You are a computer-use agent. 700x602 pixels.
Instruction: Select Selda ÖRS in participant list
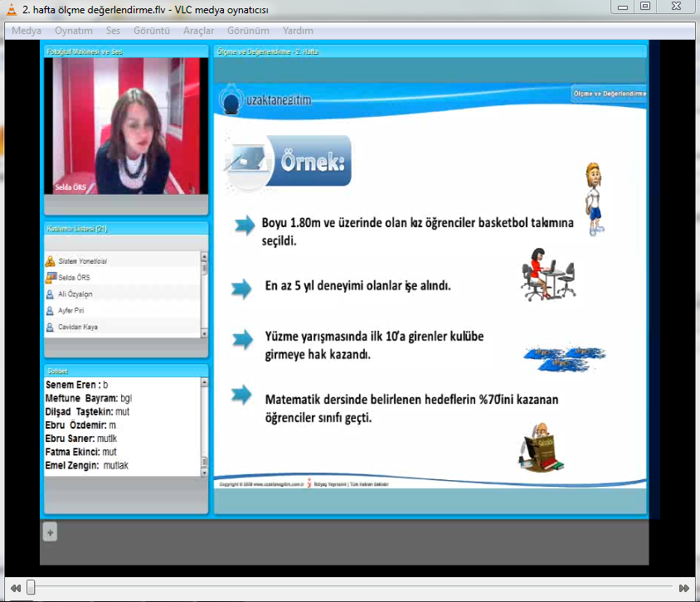[x=123, y=277]
